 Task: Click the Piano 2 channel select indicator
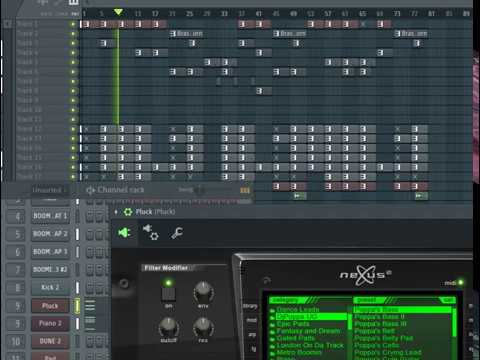point(77,324)
